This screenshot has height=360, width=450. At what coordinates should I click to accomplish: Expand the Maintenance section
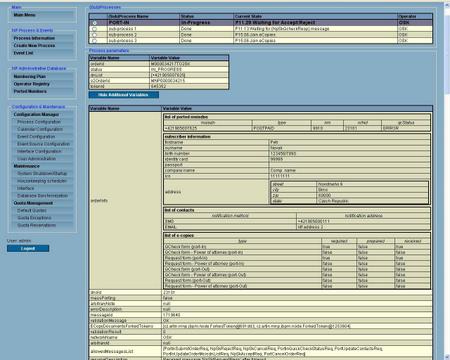point(41,166)
